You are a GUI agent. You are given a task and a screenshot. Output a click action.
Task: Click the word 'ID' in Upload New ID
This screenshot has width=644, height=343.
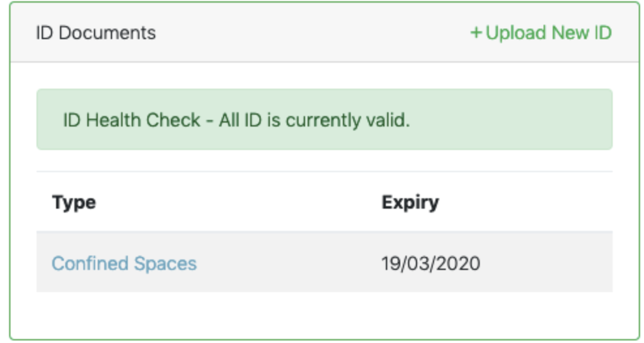[602, 33]
